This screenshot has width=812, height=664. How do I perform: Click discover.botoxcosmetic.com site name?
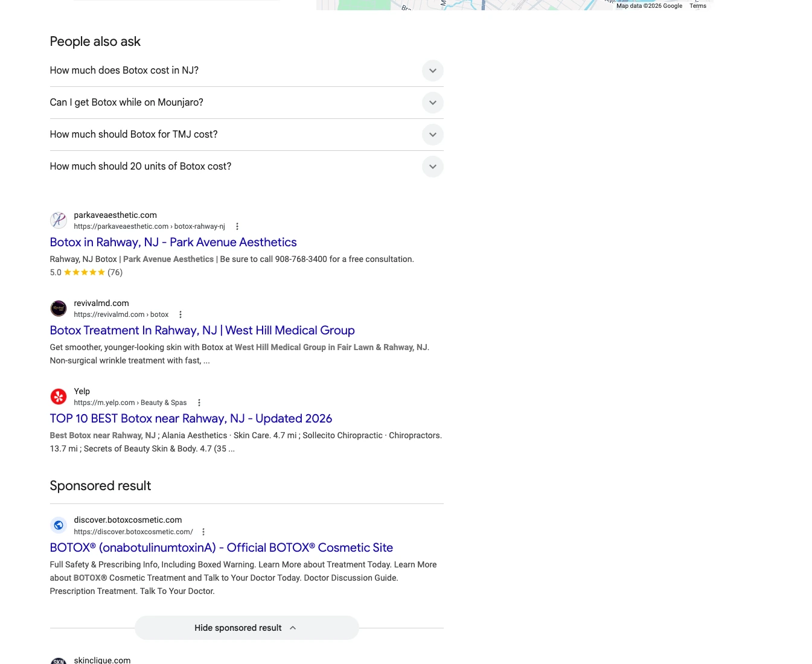(x=128, y=520)
